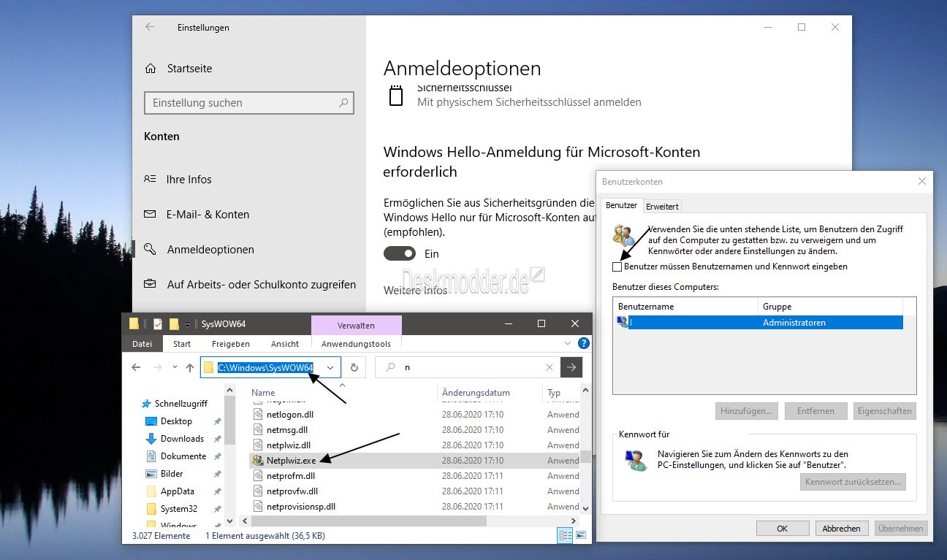Click the Explorer forward navigation arrow
The image size is (947, 560).
pos(158,367)
